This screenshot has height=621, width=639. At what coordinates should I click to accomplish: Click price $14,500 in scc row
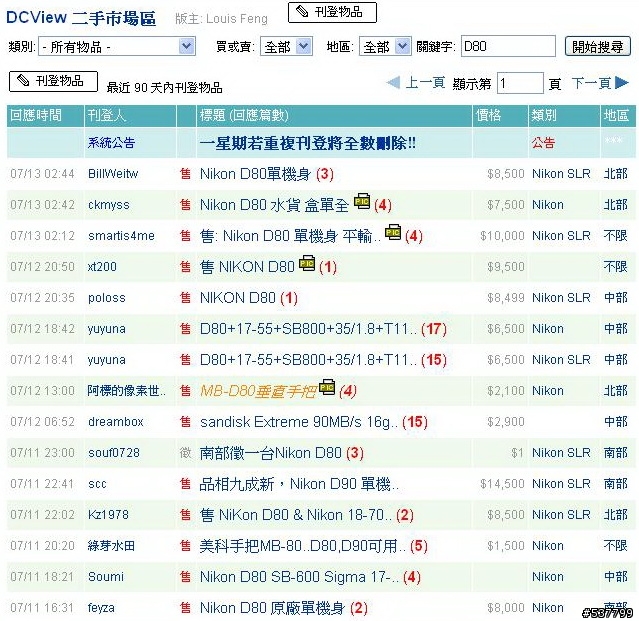point(502,484)
